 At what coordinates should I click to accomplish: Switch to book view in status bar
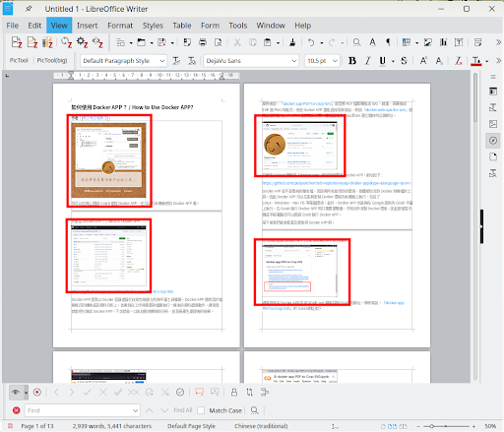(404, 426)
